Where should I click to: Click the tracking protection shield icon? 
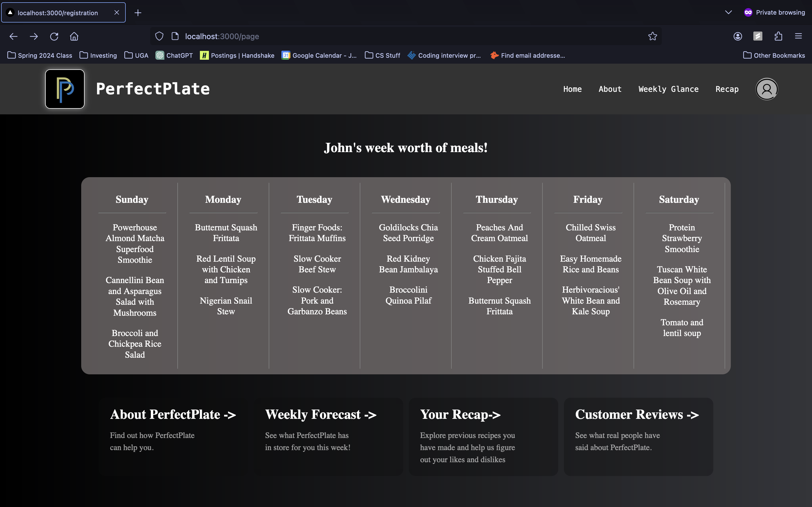coord(159,36)
